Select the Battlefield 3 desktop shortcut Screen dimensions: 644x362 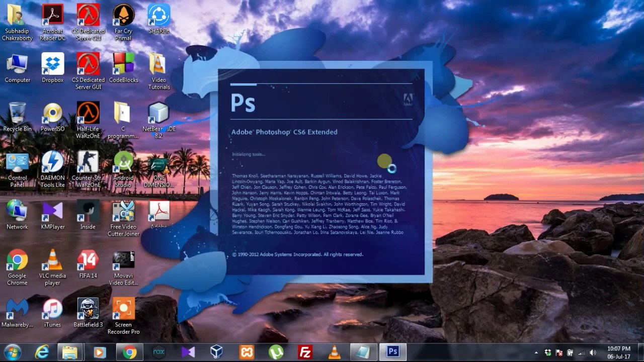click(88, 313)
